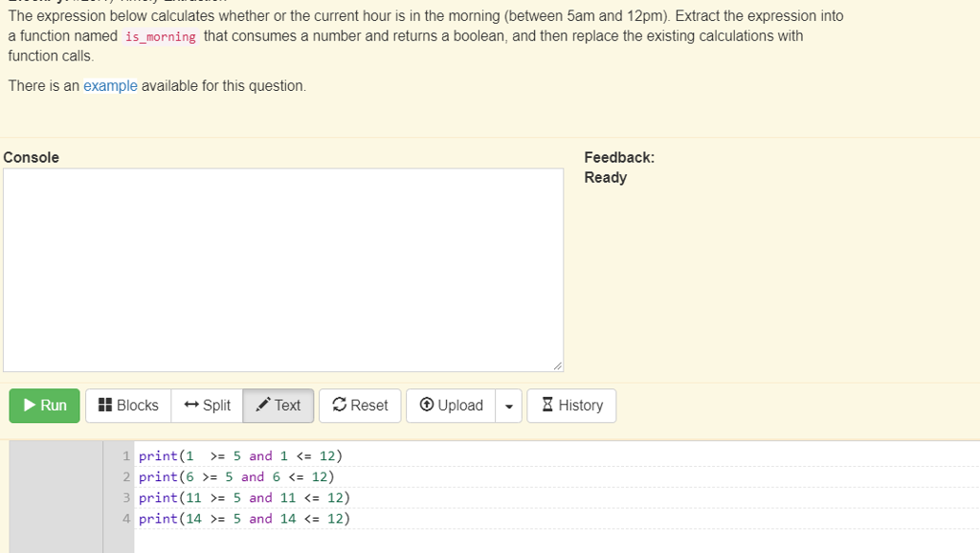Open the example link
Viewport: 980px width, 553px height.
click(111, 85)
